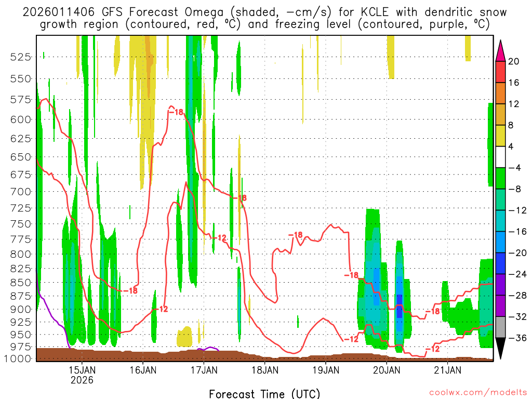The width and height of the screenshot is (532, 399).
Task: Click the colorbar value label 16
Action: [x=514, y=83]
